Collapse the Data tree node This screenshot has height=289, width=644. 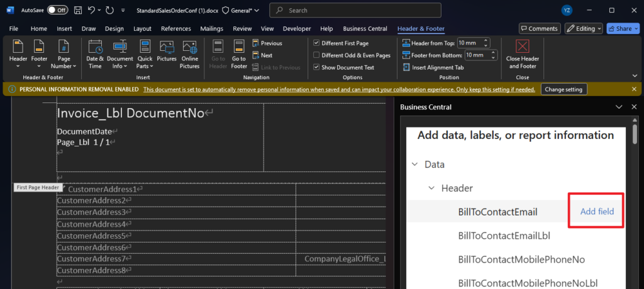414,165
